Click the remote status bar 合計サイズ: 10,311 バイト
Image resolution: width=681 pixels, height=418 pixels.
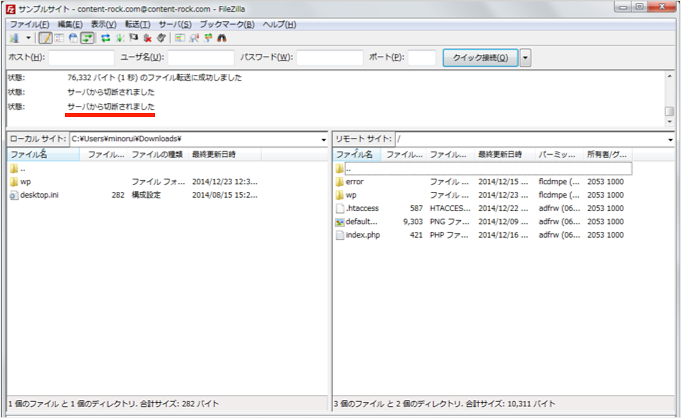[510, 404]
